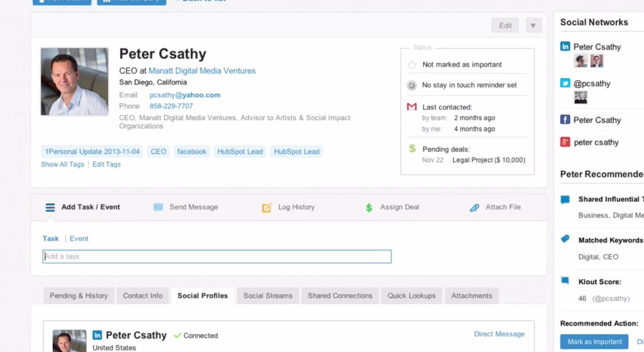
Task: Open the dropdown arrow next to Edit
Action: [x=533, y=26]
